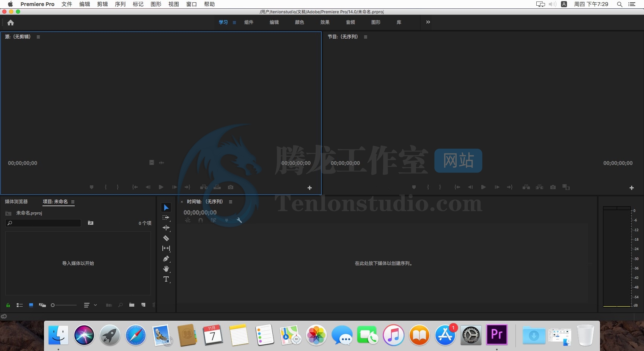Image resolution: width=644 pixels, height=351 pixels.
Task: Open the Learning workspace menu icon
Action: 234,22
